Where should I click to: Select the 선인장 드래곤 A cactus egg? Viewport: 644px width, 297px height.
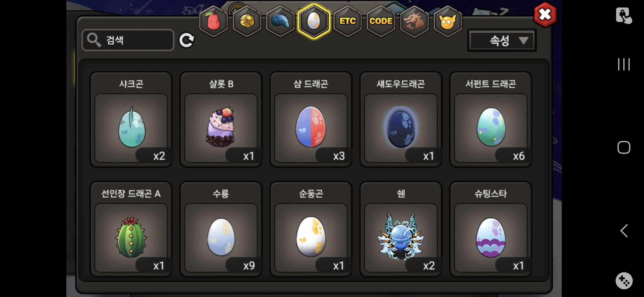[131, 229]
